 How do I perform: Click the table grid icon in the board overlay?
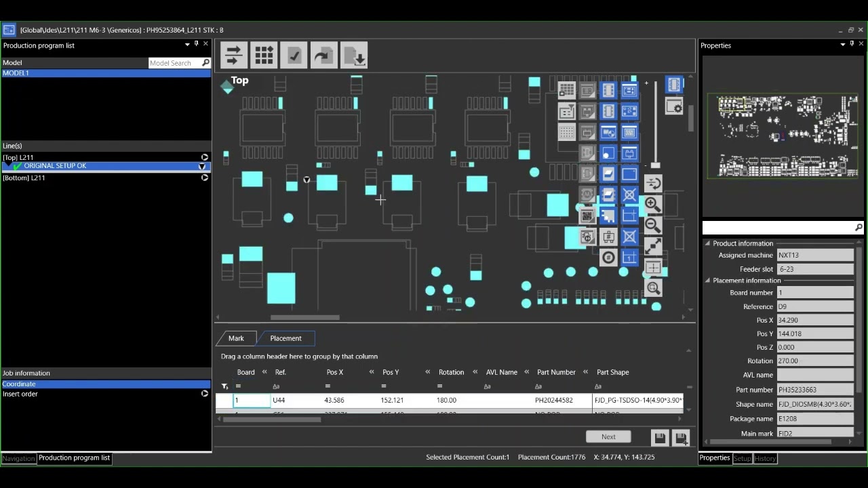coord(566,89)
